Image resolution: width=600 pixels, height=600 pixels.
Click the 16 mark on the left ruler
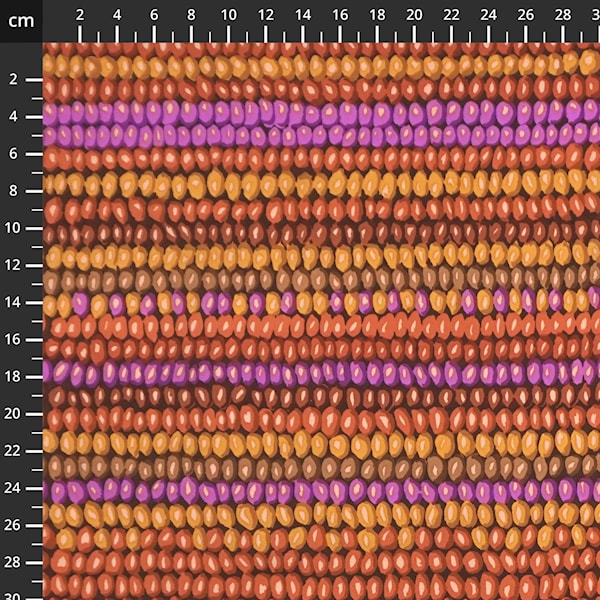pos(15,339)
